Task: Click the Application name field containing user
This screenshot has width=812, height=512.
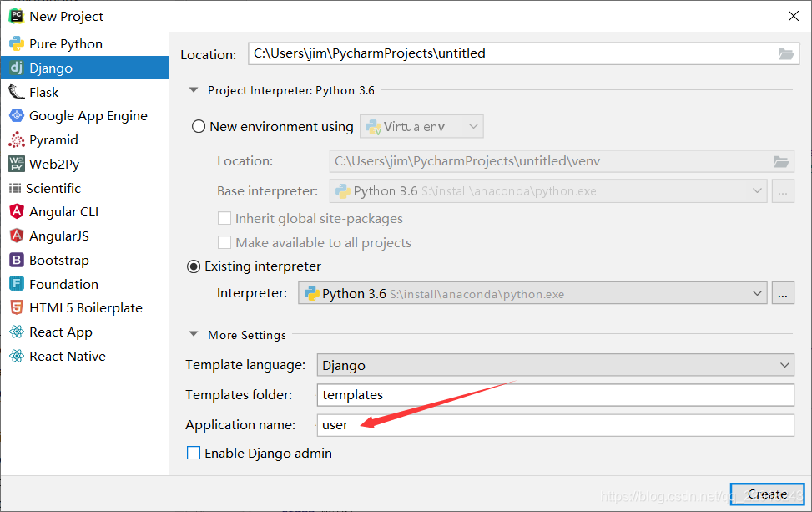Action: pyautogui.click(x=555, y=425)
